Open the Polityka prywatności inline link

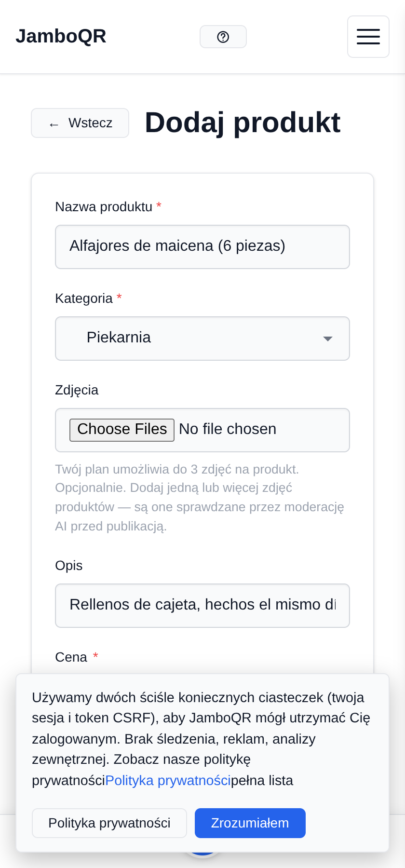168,780
